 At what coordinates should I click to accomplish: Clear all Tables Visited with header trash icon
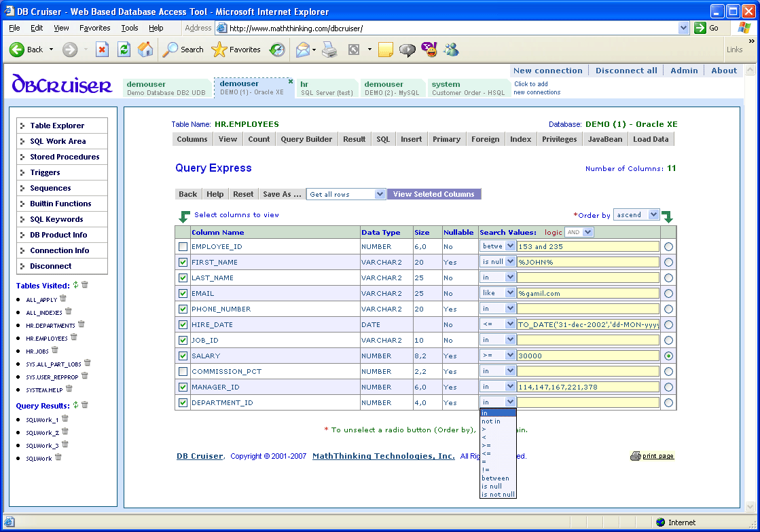pyautogui.click(x=85, y=285)
